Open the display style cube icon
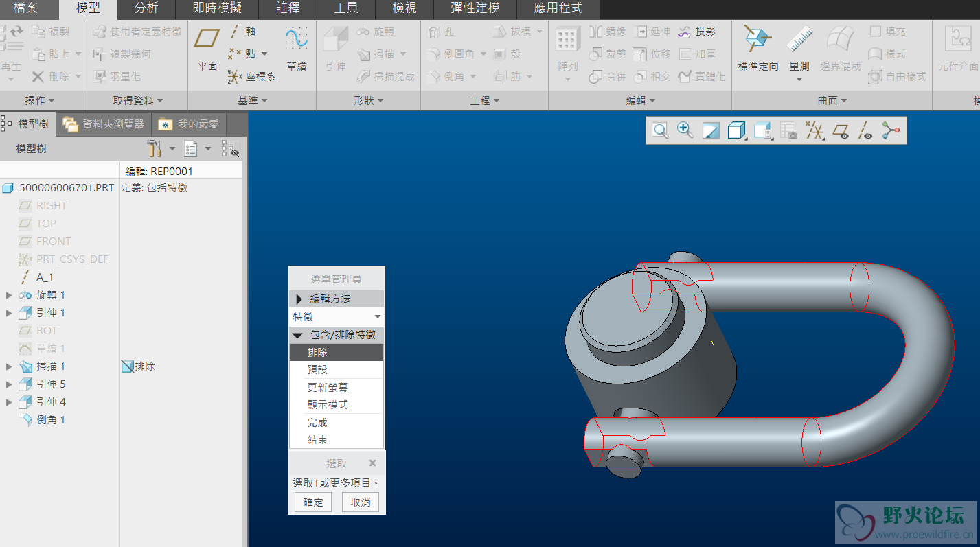 click(x=737, y=130)
